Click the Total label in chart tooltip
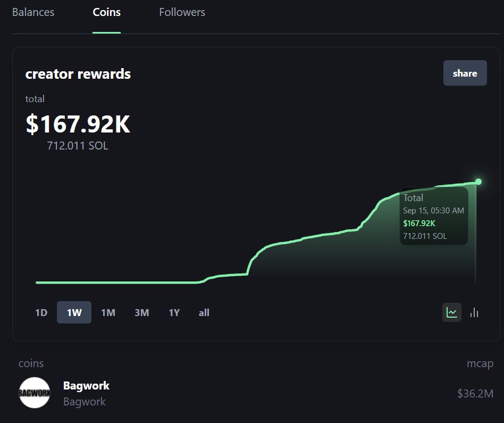The width and height of the screenshot is (504, 423). tap(413, 197)
